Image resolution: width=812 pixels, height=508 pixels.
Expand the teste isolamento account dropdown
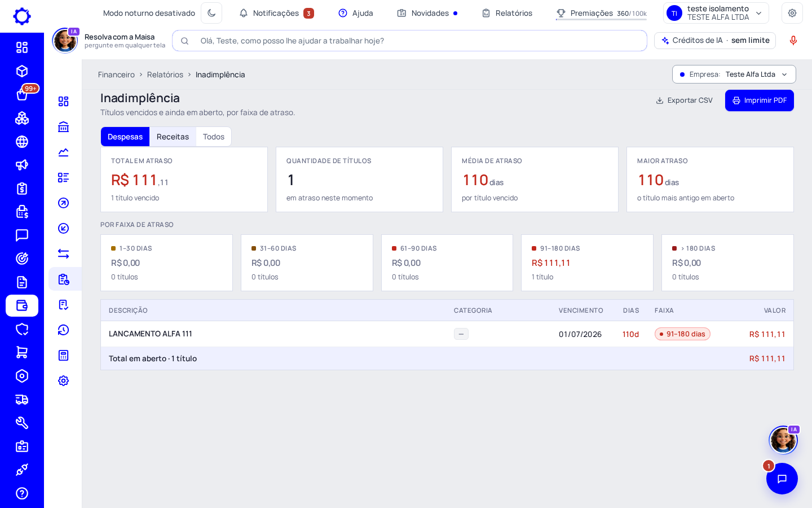716,13
